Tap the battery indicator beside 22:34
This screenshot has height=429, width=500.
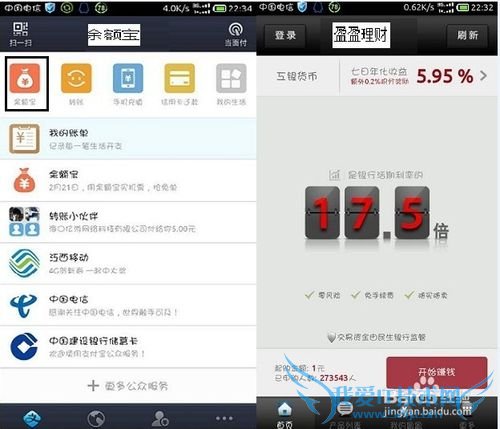(x=219, y=8)
